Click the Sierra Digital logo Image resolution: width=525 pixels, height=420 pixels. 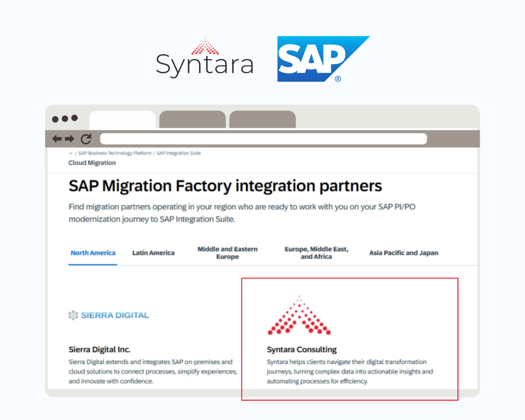(x=109, y=315)
